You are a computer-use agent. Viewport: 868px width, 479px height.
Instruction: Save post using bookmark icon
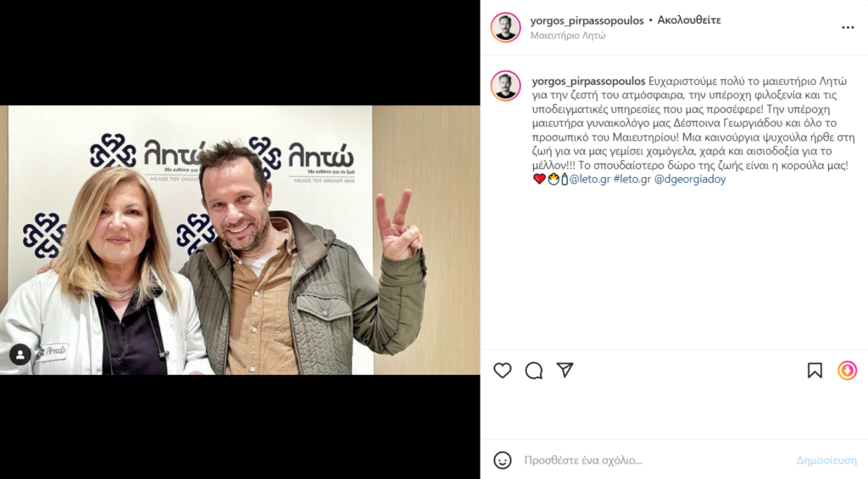pos(815,370)
